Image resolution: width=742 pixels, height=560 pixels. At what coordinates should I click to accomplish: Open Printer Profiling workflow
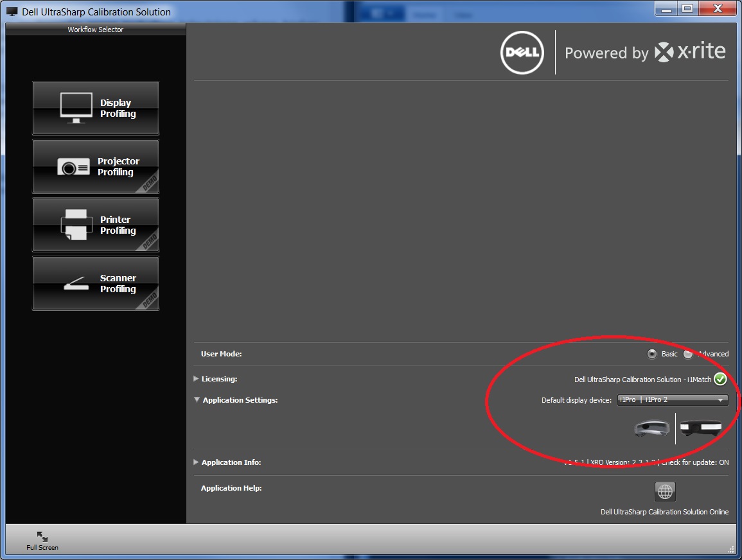point(96,225)
